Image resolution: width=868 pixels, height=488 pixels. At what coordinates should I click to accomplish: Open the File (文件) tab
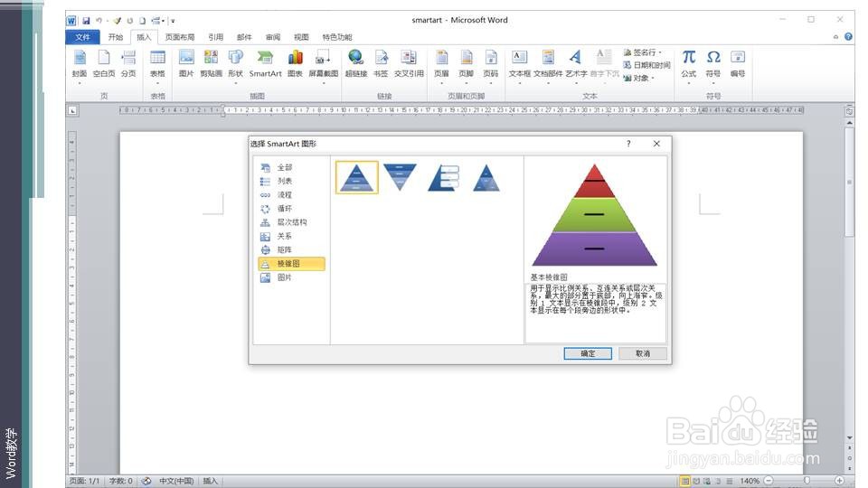(82, 37)
